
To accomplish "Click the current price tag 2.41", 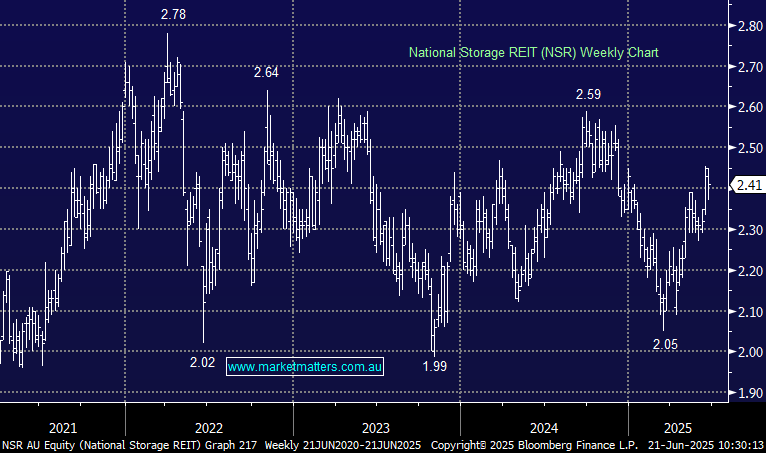I will pos(748,185).
